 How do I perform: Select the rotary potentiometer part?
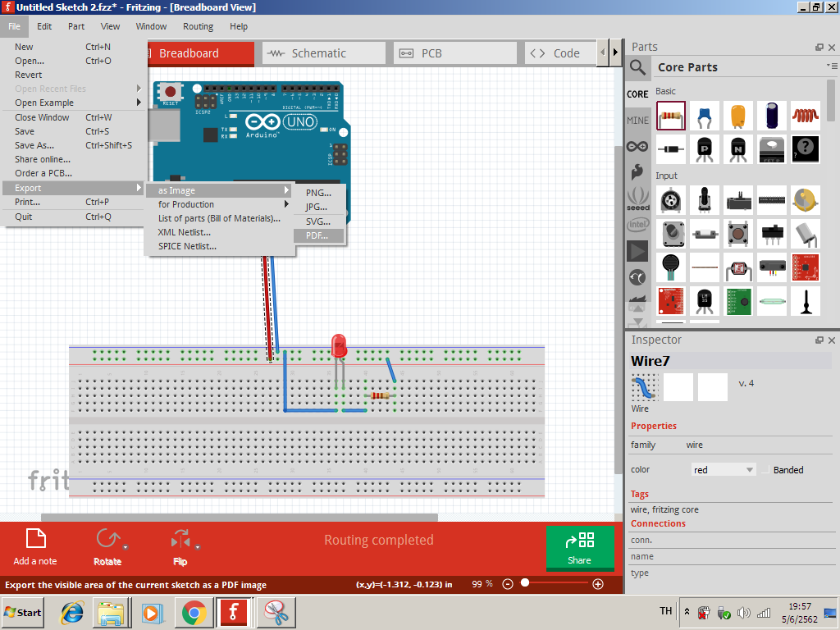tap(671, 200)
